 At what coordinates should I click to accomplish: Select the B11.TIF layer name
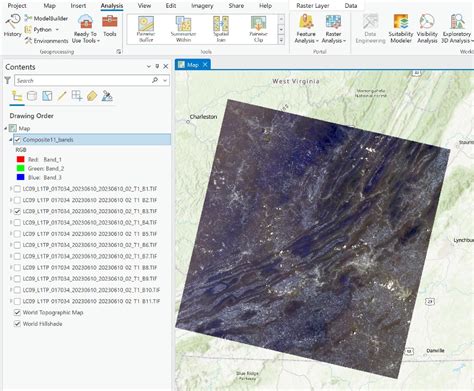[x=91, y=301]
